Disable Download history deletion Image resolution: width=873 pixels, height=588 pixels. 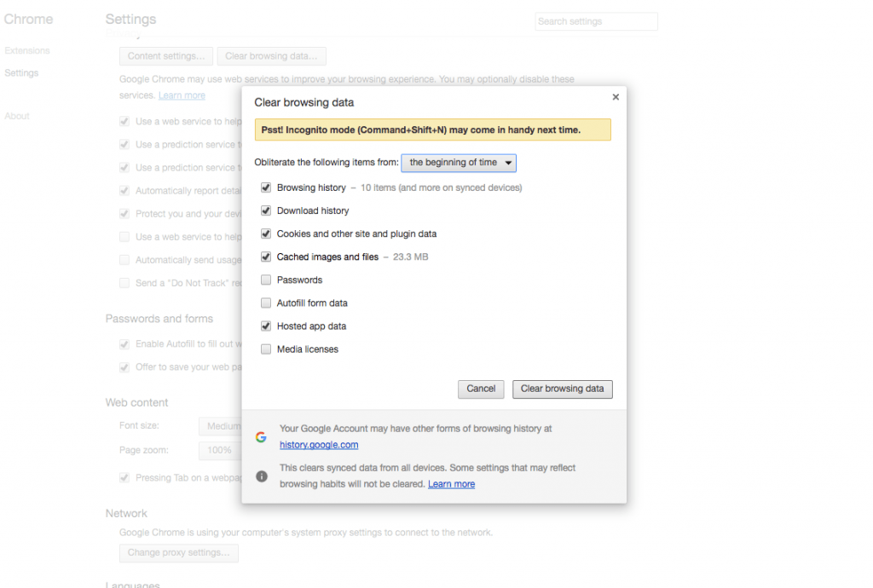(x=265, y=210)
